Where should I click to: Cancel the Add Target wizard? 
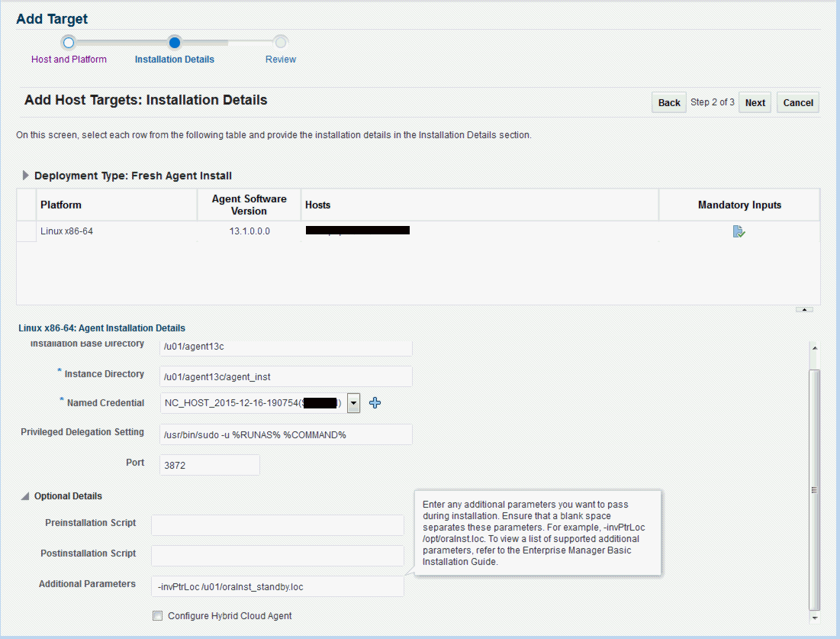pyautogui.click(x=798, y=102)
